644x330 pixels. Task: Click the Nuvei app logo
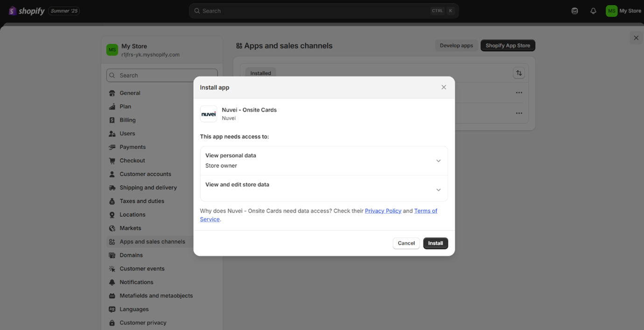[209, 114]
